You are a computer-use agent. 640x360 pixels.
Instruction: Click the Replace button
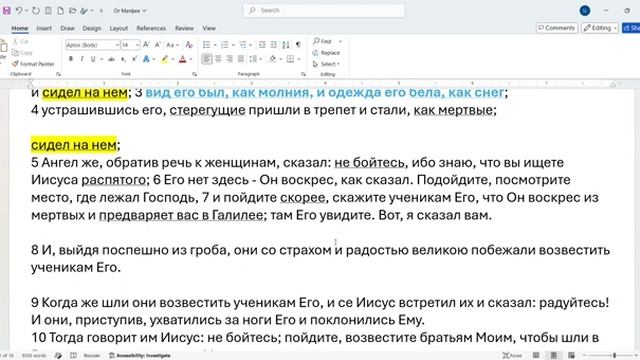326,53
